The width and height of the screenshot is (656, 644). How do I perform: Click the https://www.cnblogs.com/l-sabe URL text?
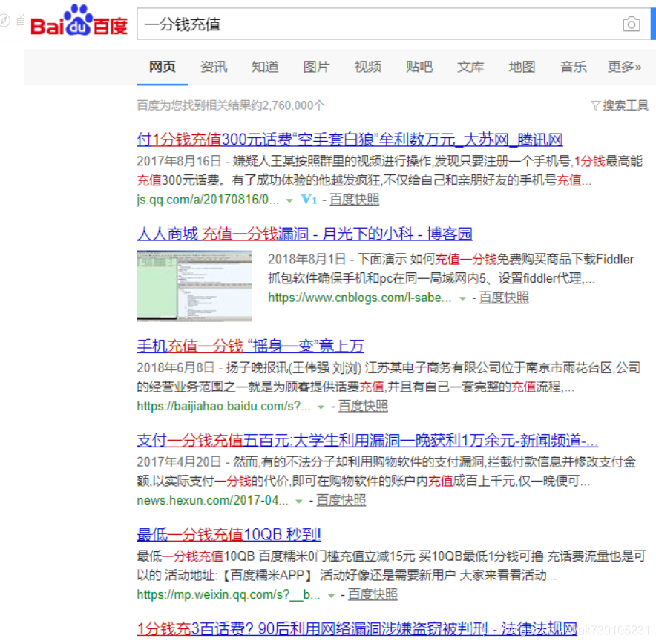point(360,298)
